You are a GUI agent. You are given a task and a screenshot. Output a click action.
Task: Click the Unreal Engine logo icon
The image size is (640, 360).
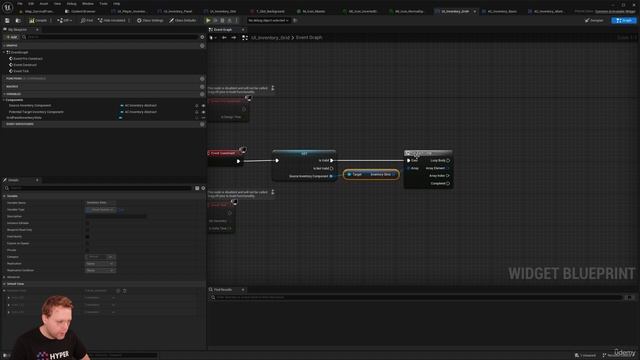point(7,7)
